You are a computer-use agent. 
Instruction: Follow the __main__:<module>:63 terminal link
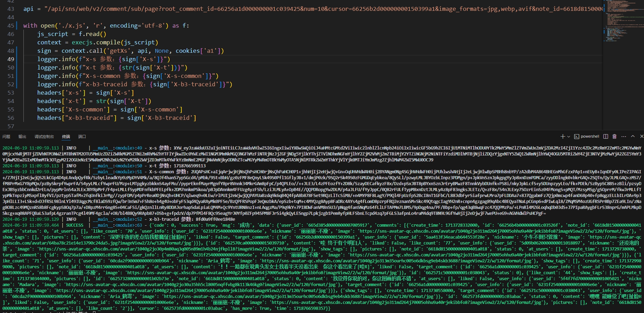117,225
